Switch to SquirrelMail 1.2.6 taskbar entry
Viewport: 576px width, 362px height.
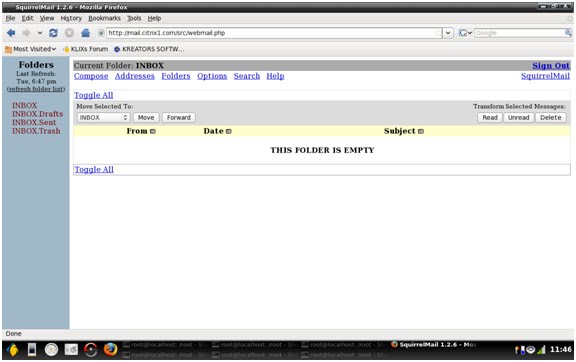434,345
